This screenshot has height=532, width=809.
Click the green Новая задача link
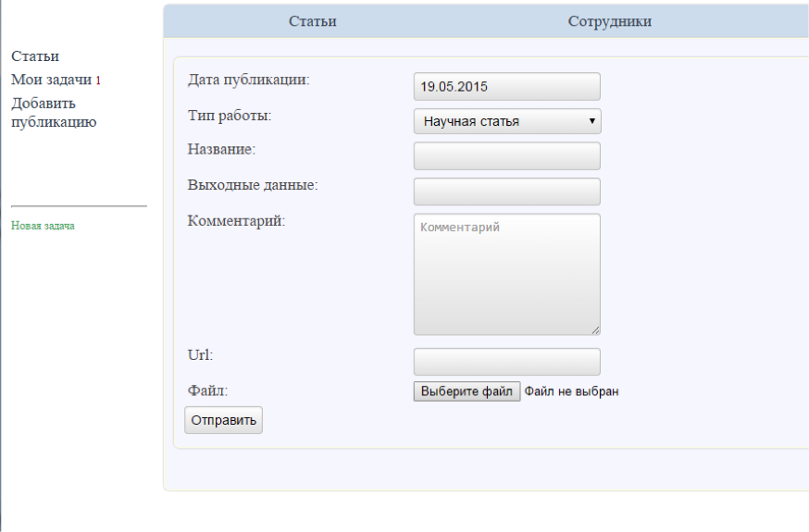point(43,225)
